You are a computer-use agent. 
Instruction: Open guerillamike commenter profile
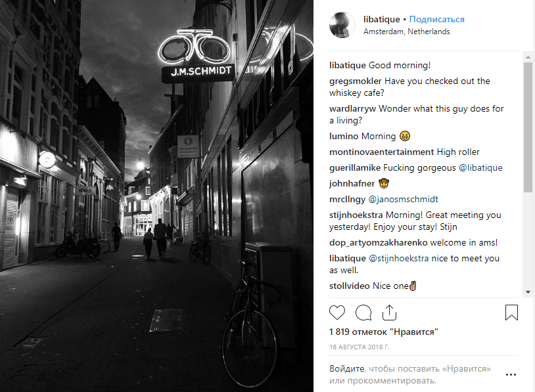(355, 167)
